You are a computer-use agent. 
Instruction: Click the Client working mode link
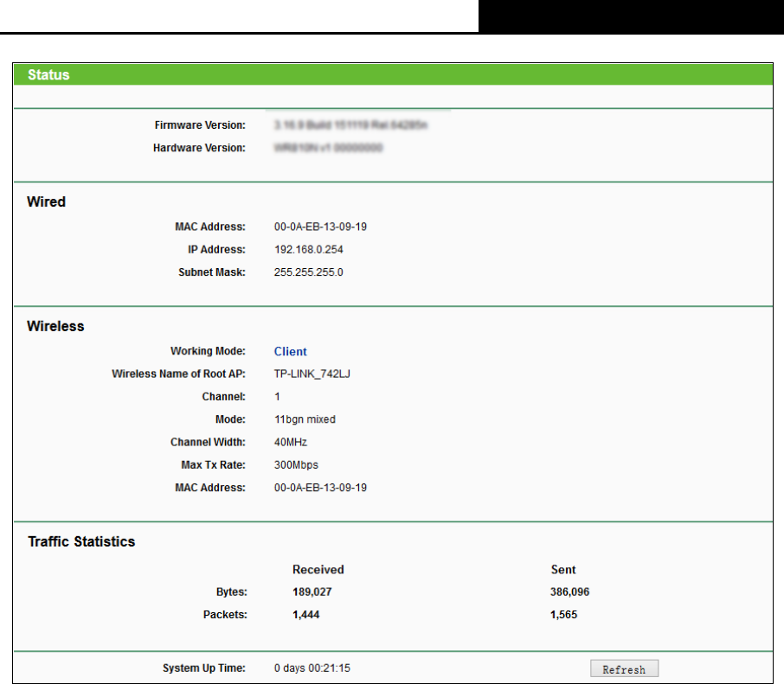pyautogui.click(x=290, y=351)
